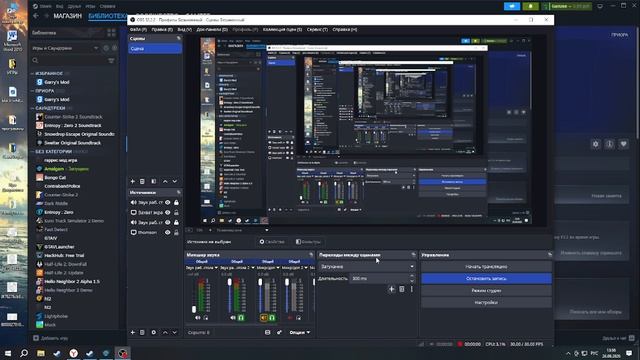Viewport: 640px width, 360px height.
Task: Toggle the orange mute icon on 'Микрофон' channel
Action: tap(263, 318)
